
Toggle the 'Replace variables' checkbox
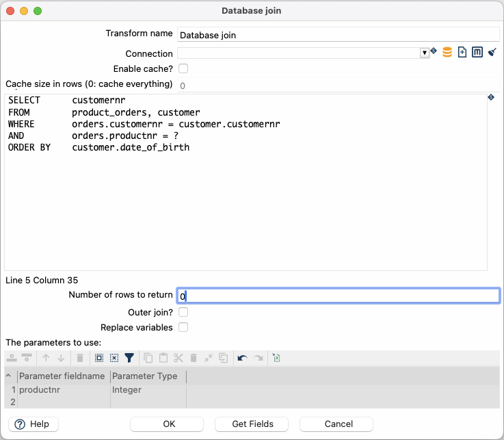(183, 327)
